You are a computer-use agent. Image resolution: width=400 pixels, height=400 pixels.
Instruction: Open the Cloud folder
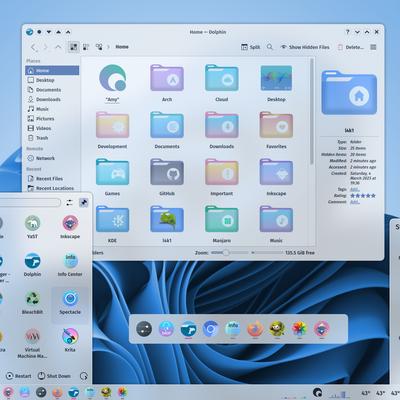pos(221,79)
